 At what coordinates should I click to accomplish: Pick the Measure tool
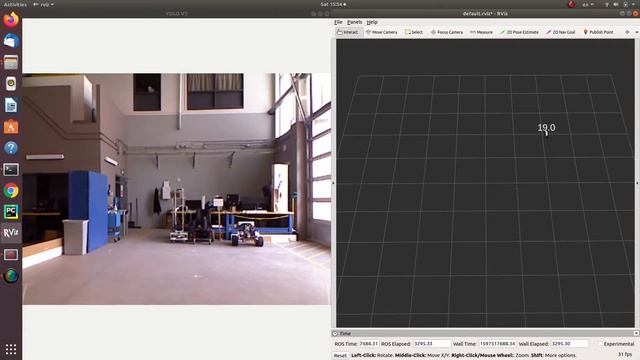481,32
